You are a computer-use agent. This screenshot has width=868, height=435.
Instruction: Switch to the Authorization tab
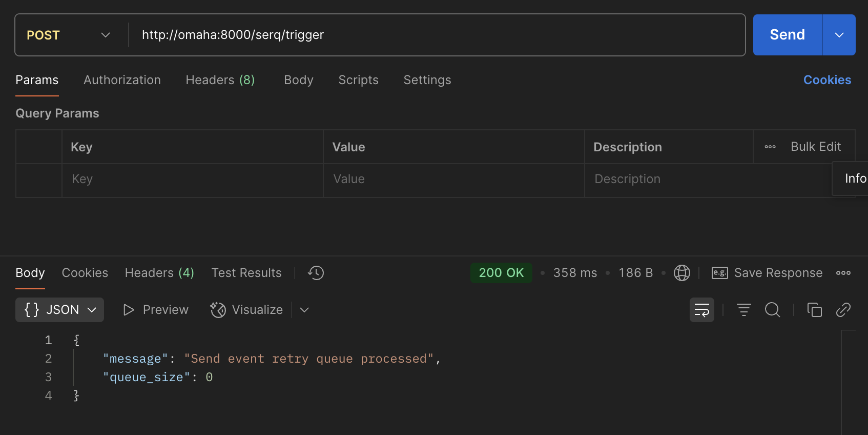click(122, 80)
